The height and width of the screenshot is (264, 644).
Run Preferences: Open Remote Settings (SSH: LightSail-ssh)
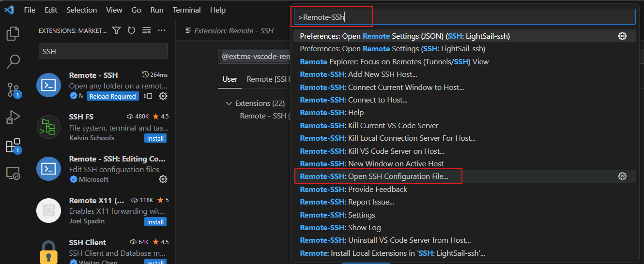[x=464, y=49]
